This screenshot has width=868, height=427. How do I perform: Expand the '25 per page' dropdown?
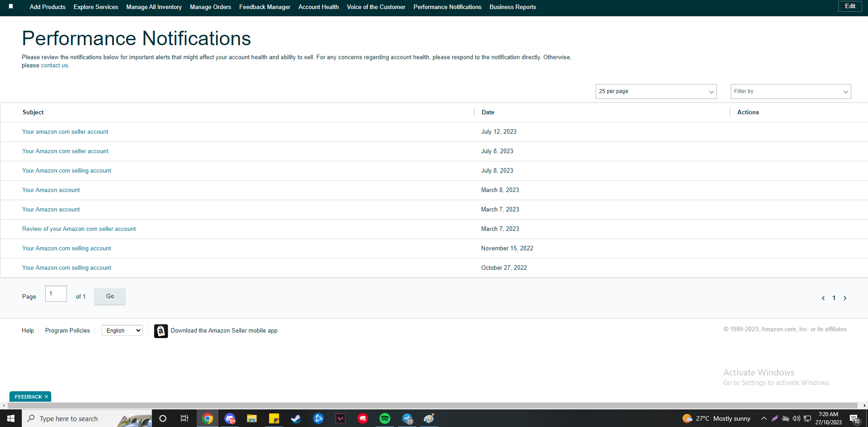click(x=656, y=91)
